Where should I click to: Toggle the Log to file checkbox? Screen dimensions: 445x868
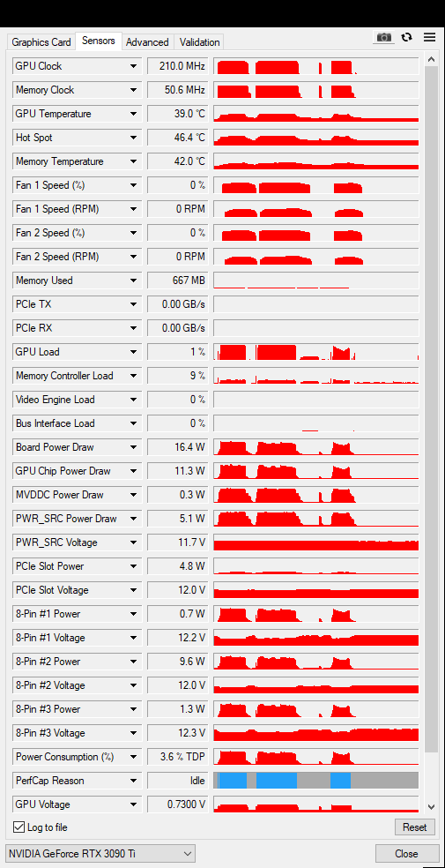pos(19,827)
